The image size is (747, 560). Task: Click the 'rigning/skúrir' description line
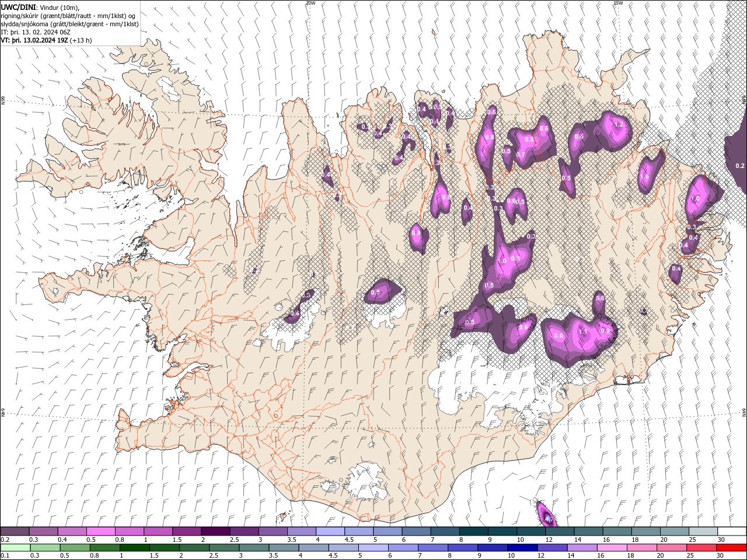coord(68,16)
